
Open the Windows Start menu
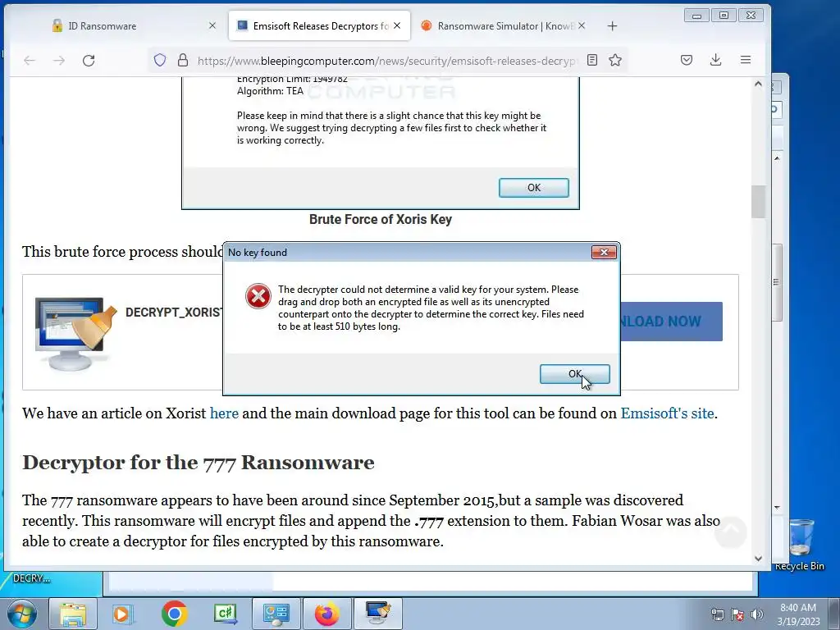21,614
